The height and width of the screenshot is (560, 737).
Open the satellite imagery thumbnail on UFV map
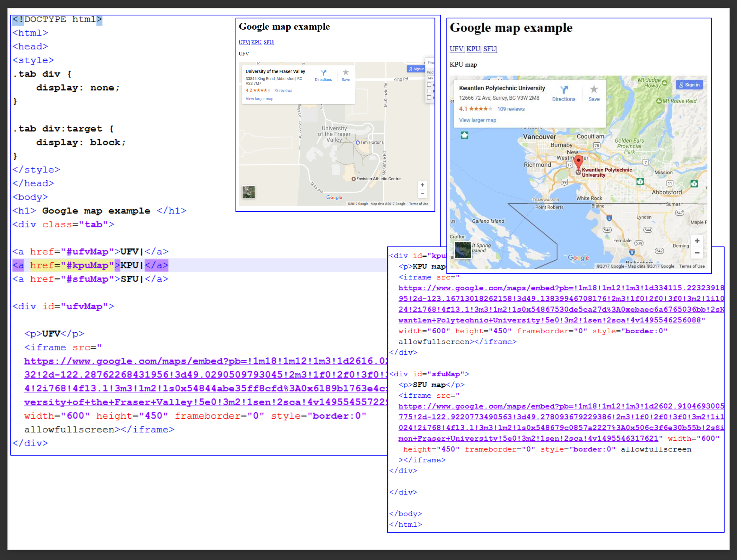coord(248,192)
